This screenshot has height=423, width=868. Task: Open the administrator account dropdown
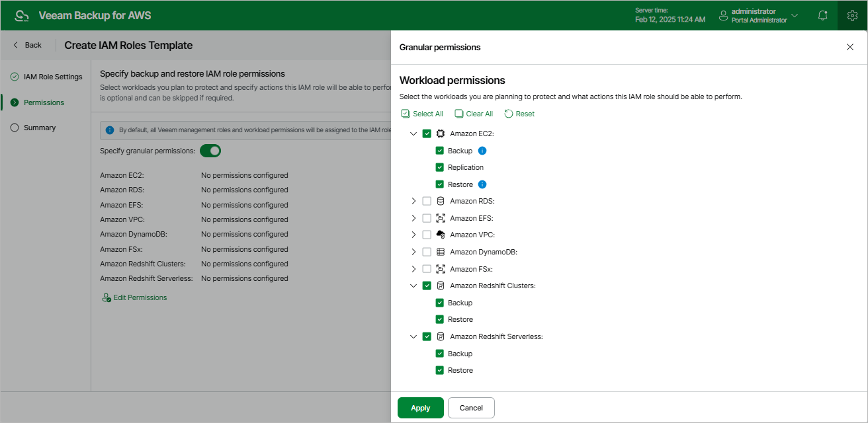pos(794,15)
